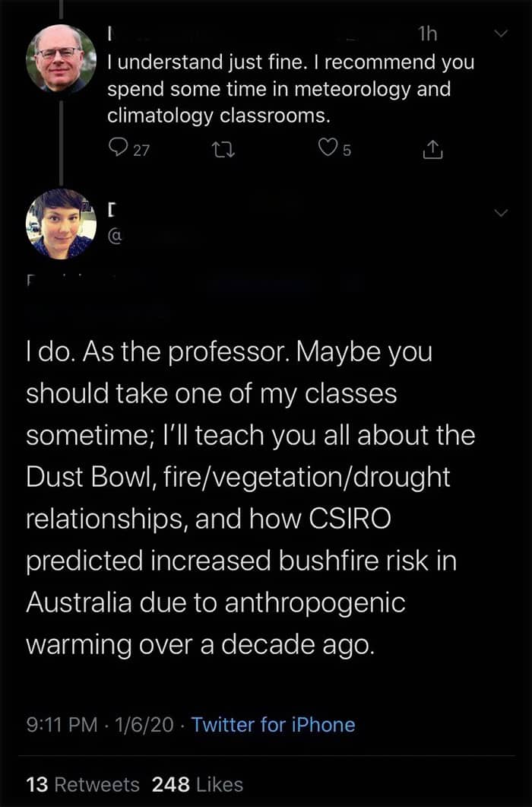Image resolution: width=532 pixels, height=807 pixels.
Task: Open profile of man with glasses avatar
Action: (61, 59)
